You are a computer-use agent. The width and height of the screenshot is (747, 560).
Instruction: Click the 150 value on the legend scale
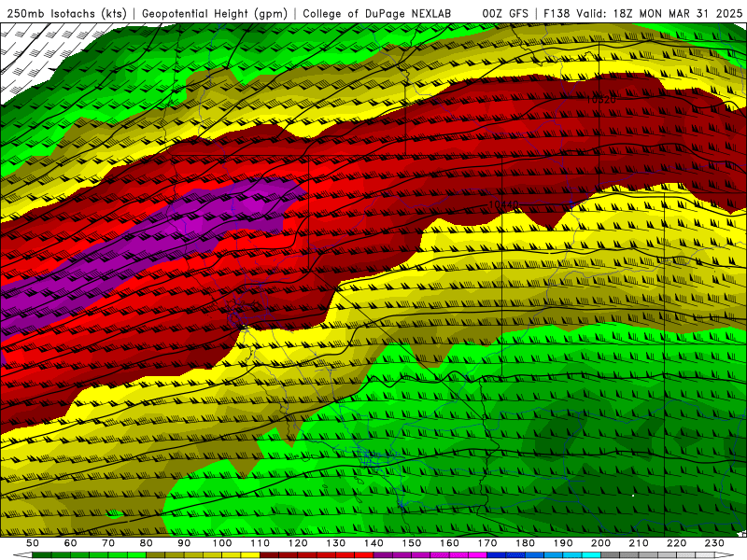412,543
